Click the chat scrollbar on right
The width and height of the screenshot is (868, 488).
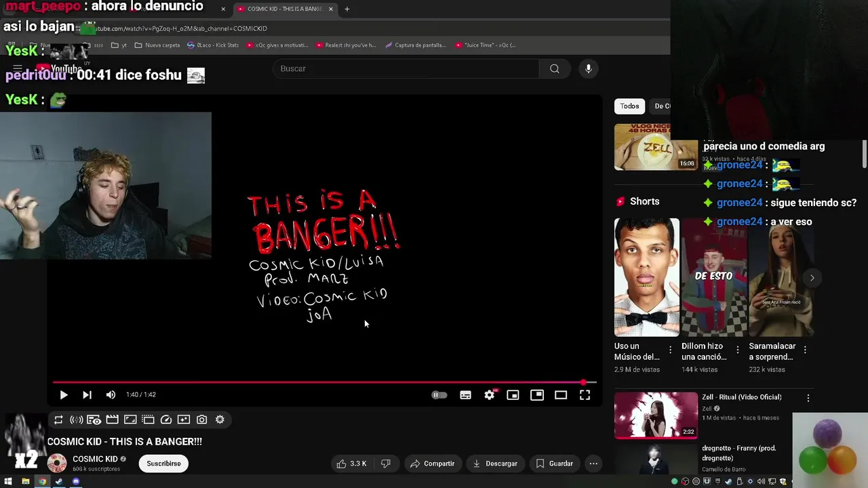(x=864, y=154)
